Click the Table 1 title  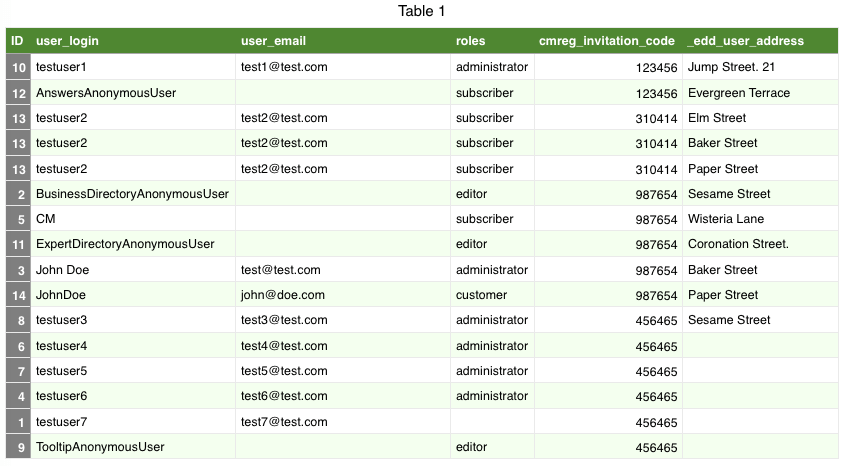[x=421, y=11]
